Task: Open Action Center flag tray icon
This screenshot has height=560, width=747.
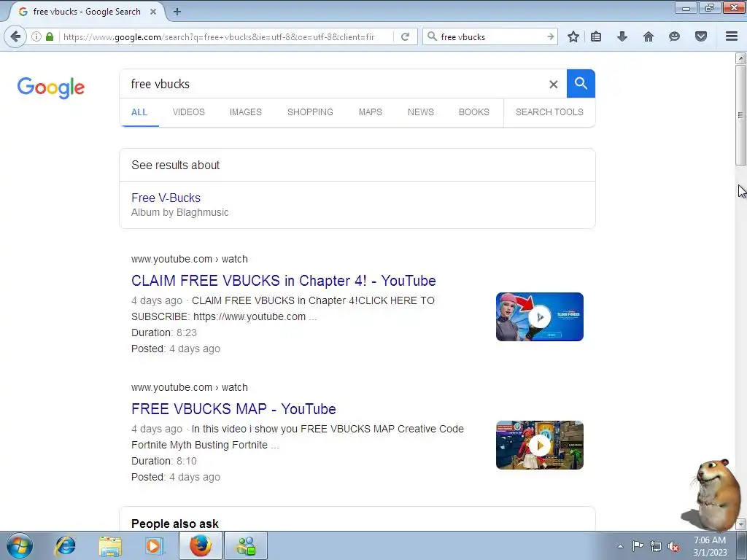Action: (x=638, y=546)
